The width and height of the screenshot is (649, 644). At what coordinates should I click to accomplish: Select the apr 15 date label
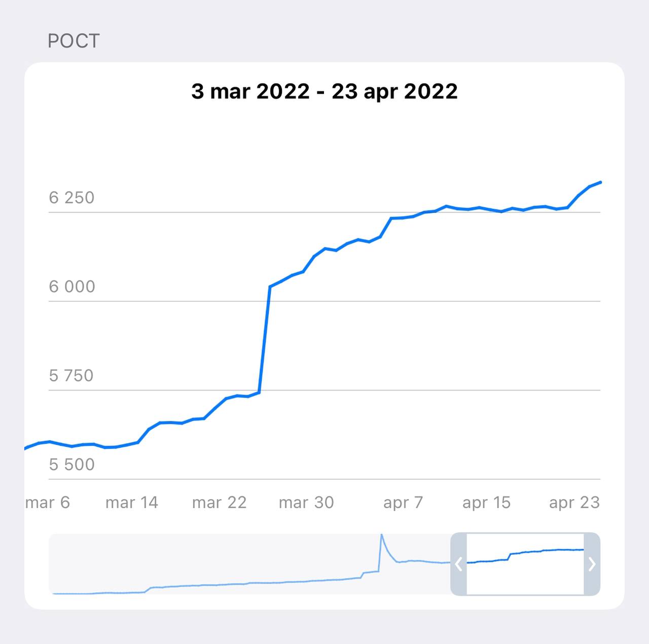pos(486,503)
